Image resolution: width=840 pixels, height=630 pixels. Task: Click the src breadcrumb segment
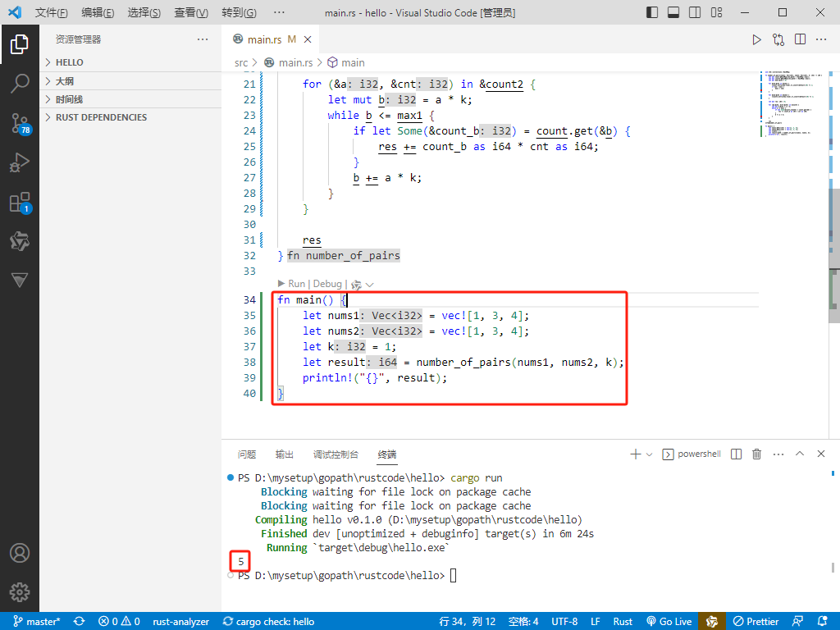click(x=241, y=62)
